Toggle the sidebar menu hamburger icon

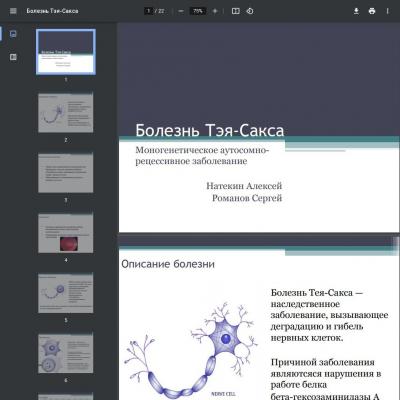13,11
